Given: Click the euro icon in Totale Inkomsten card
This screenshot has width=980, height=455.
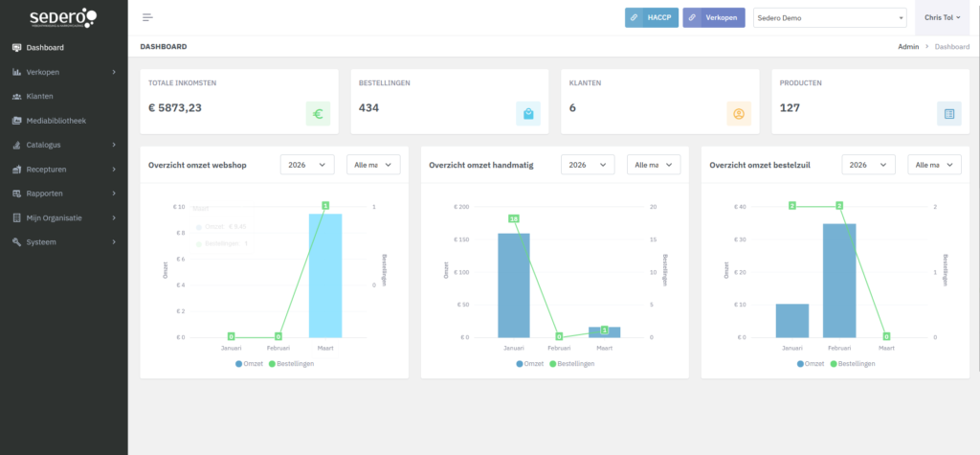Looking at the screenshot, I should [318, 114].
